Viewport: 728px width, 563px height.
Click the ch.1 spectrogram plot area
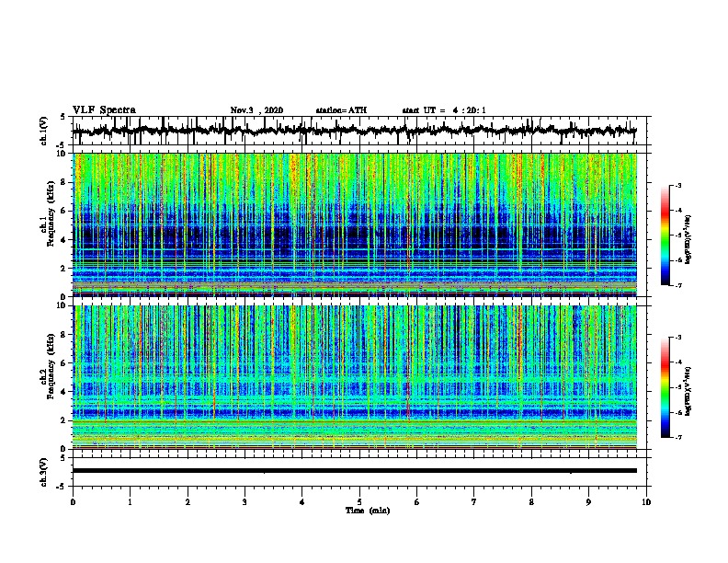355,224
